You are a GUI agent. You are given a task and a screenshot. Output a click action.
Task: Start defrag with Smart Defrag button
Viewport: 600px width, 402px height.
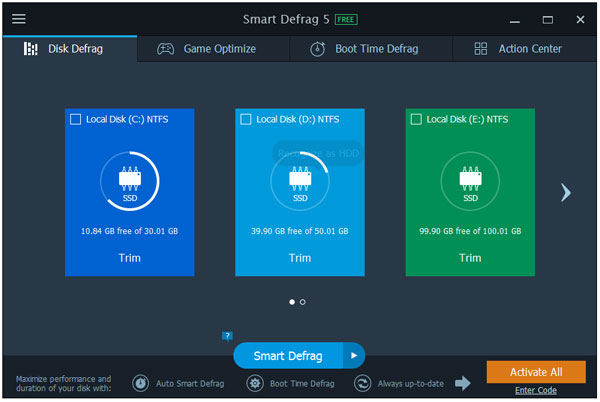click(x=288, y=355)
